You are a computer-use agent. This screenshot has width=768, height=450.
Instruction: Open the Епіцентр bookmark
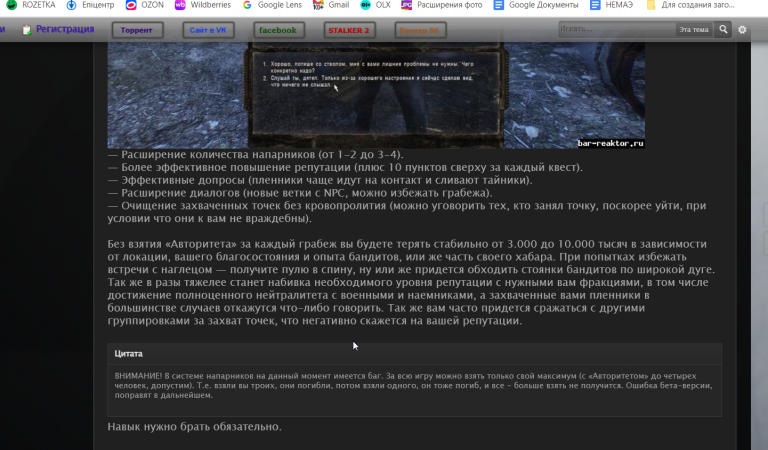[91, 5]
